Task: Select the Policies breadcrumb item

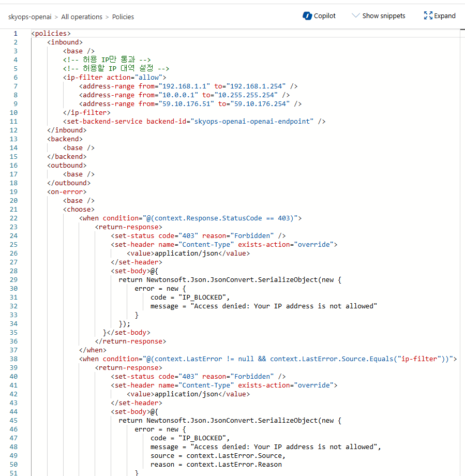Action: point(123,17)
